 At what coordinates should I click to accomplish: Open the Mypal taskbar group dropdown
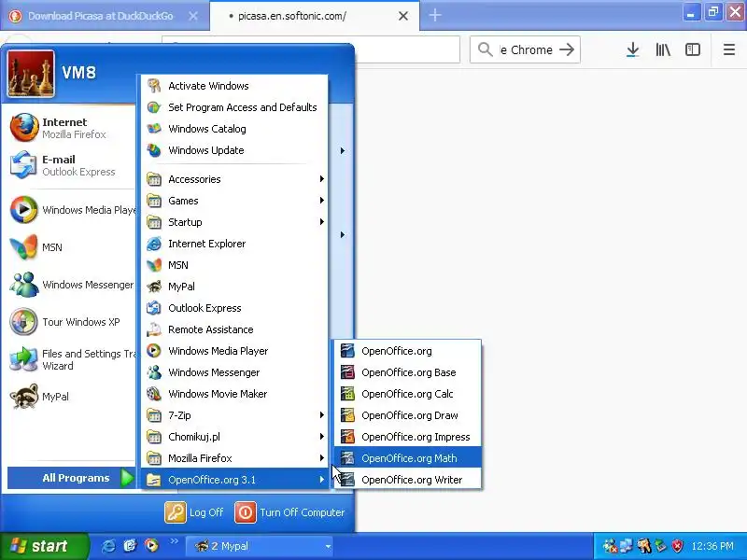(x=328, y=546)
